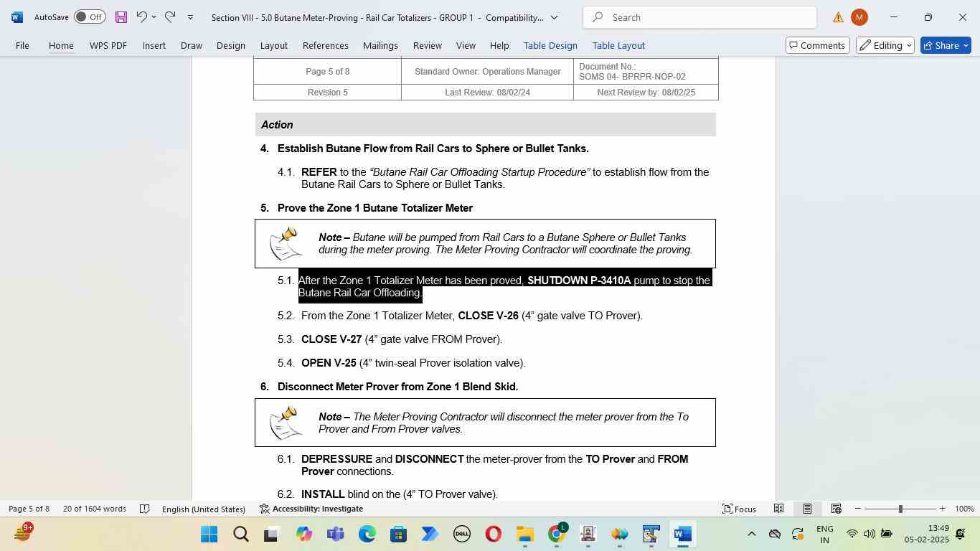Image resolution: width=980 pixels, height=551 pixels.
Task: Open taskbar Search magnifier
Action: point(241,534)
